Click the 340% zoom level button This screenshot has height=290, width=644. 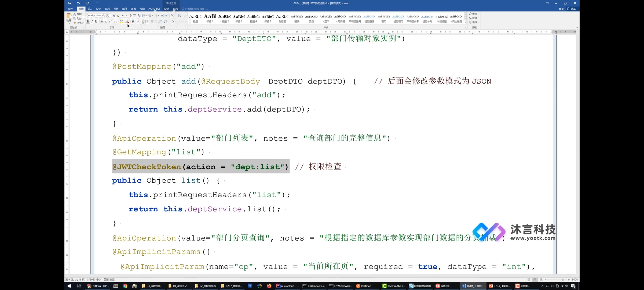tap(575, 280)
